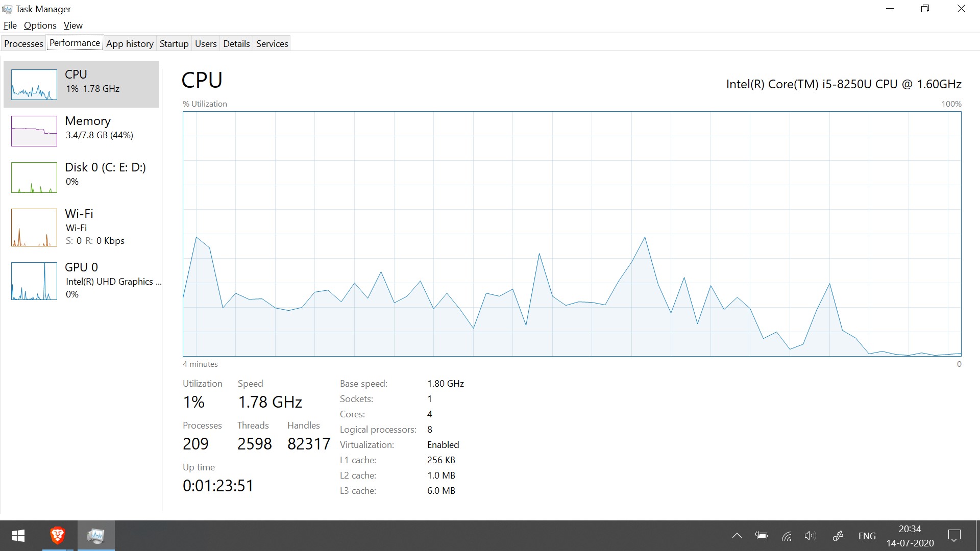Open the volume control in the tray
980x551 pixels.
810,536
